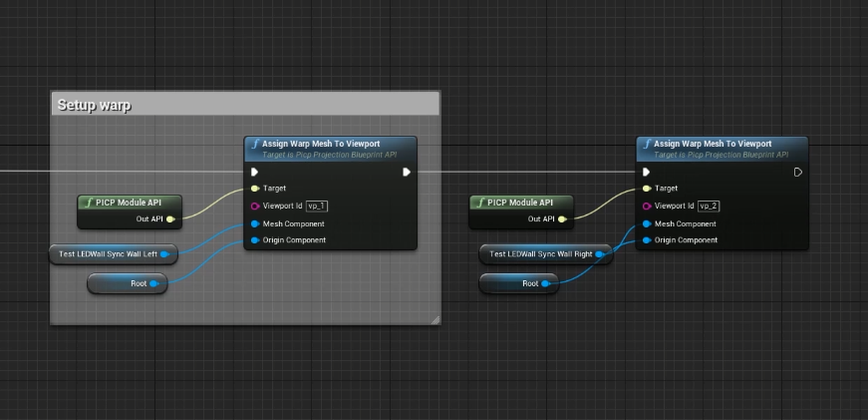
Task: Click function icon on left PICP Module API
Action: click(89, 203)
